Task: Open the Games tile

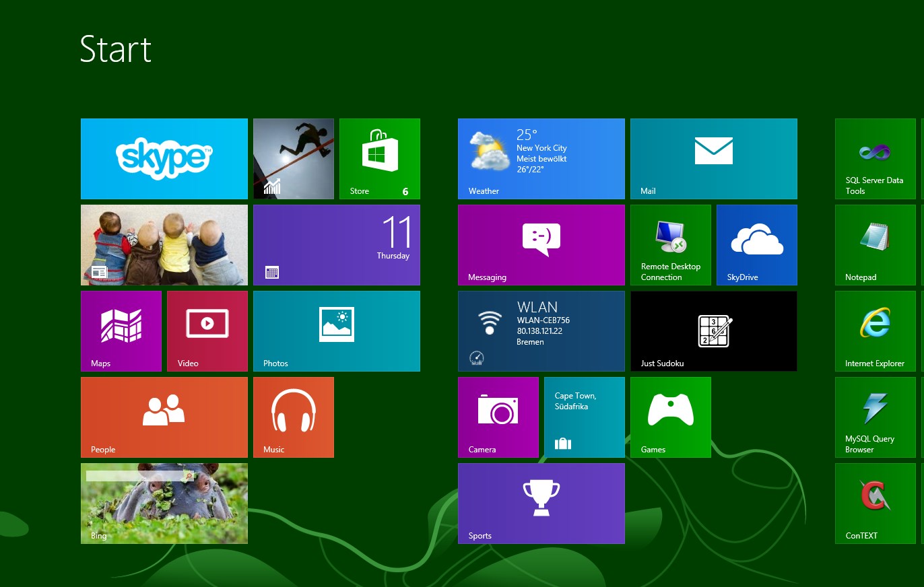Action: [670, 417]
